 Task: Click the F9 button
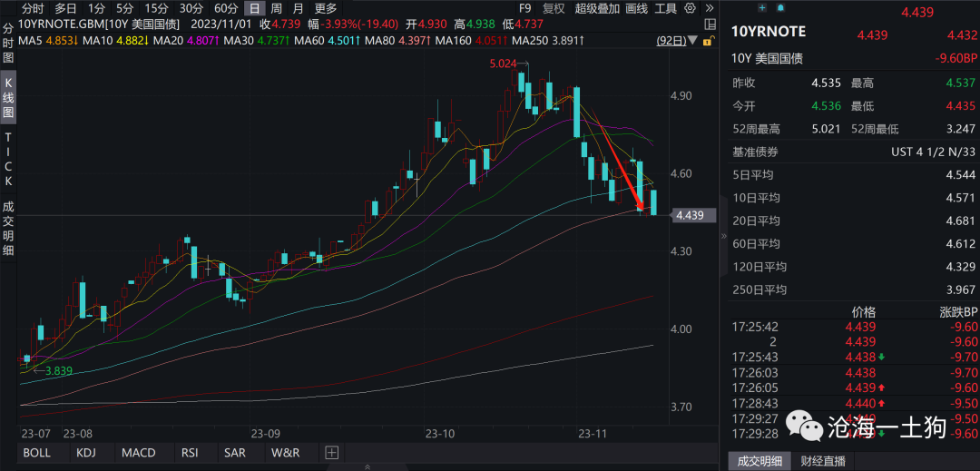[525, 9]
